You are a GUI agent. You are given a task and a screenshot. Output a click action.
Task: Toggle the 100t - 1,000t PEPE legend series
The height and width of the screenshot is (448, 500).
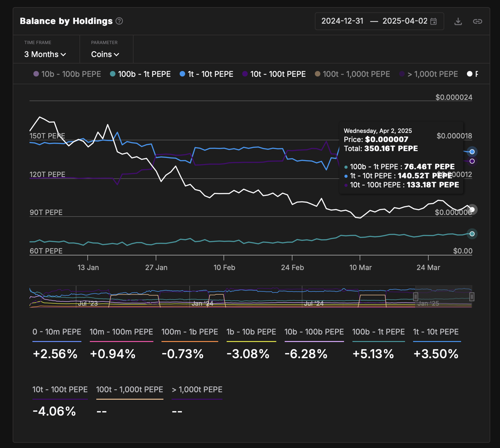coord(352,74)
